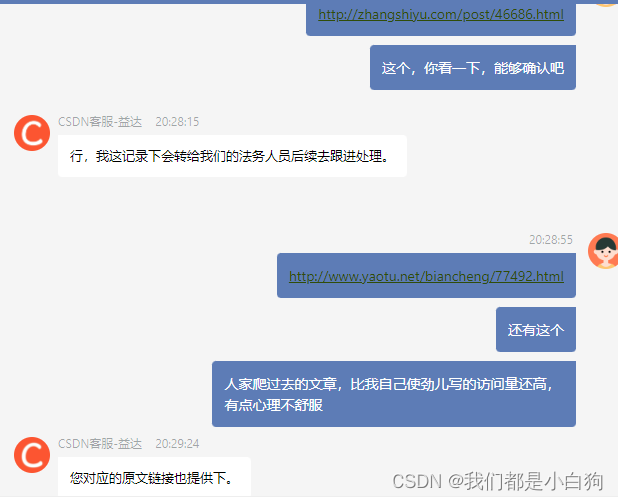Click the message about 人家爬过去的文章
The width and height of the screenshot is (618, 501).
click(x=394, y=394)
